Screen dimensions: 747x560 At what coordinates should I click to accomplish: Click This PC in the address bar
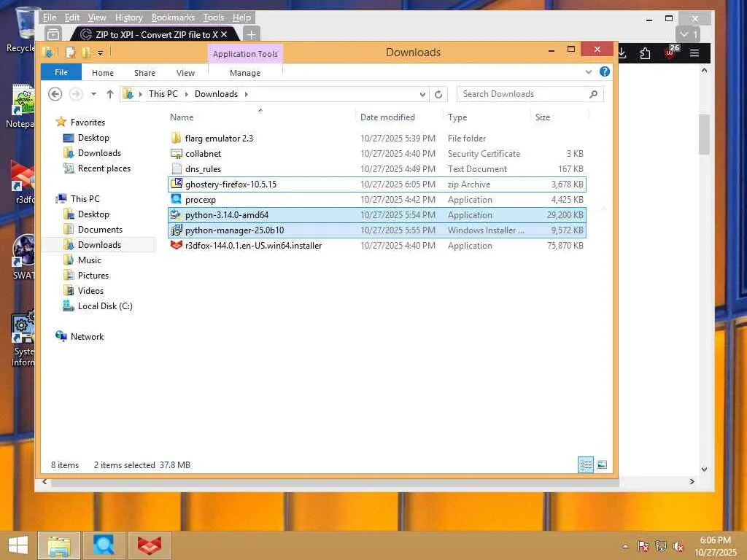(163, 94)
